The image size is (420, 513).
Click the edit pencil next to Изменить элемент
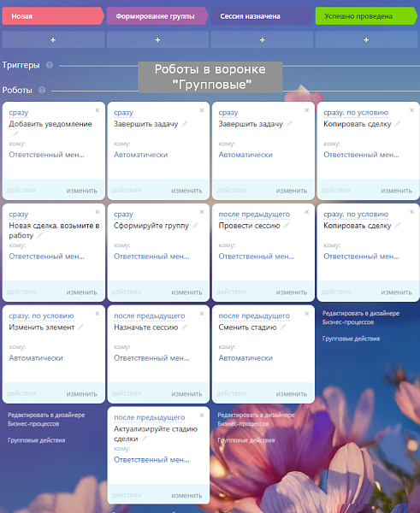tap(81, 327)
